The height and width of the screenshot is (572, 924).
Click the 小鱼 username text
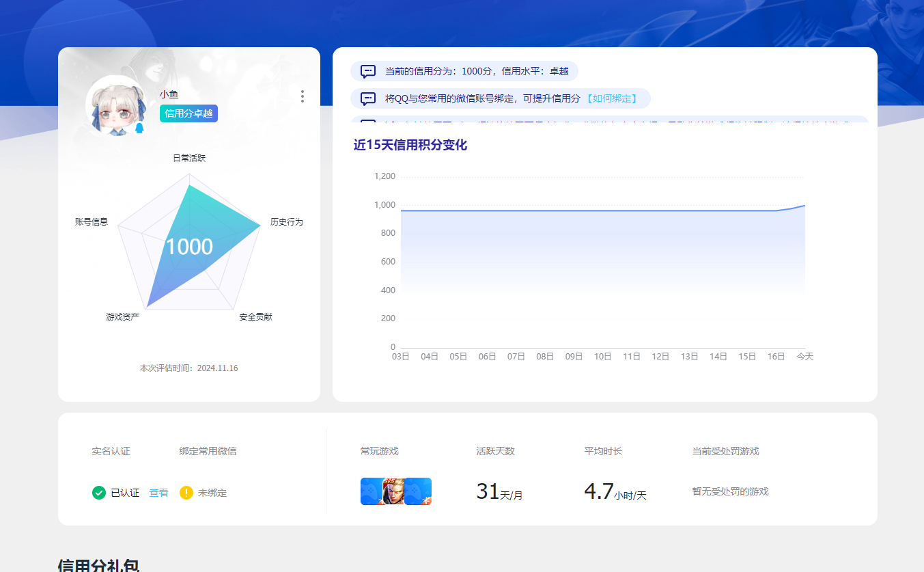[169, 95]
